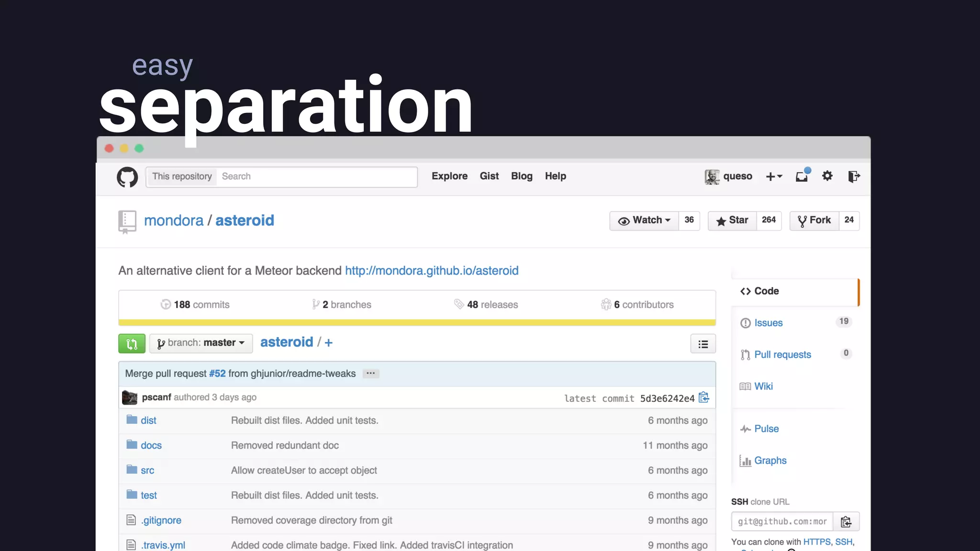The image size is (980, 551).
Task: Fork the asteroid repository
Action: point(814,220)
